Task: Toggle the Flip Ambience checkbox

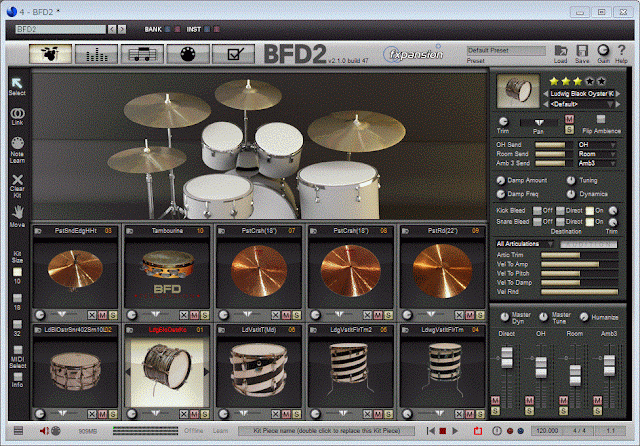Action: click(601, 120)
